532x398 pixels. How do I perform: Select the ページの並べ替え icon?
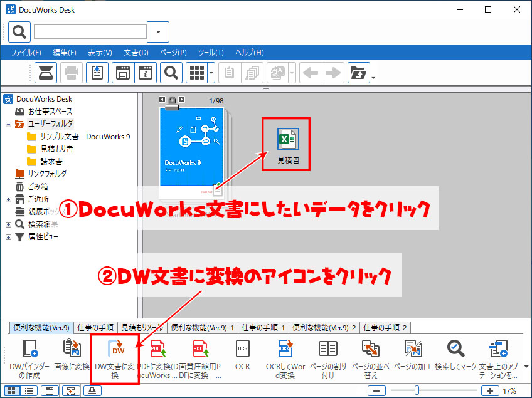(x=371, y=359)
